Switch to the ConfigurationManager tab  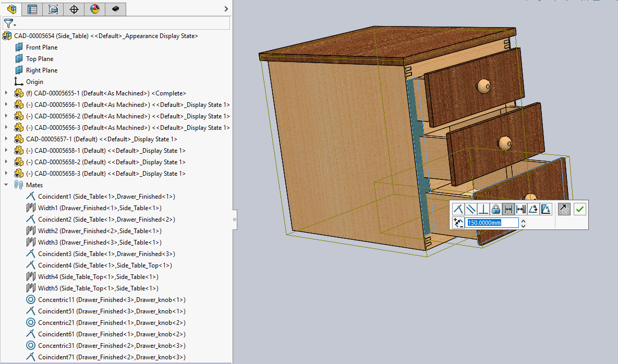tap(53, 9)
